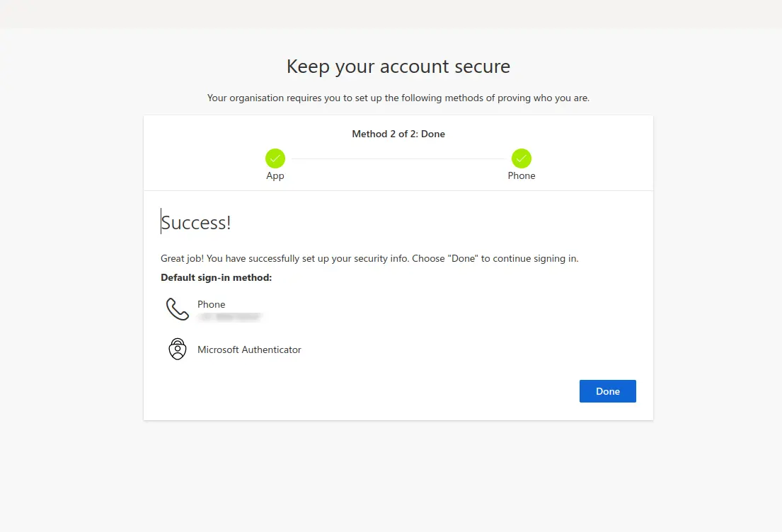Select the organisation requirement subtitle text

click(398, 98)
